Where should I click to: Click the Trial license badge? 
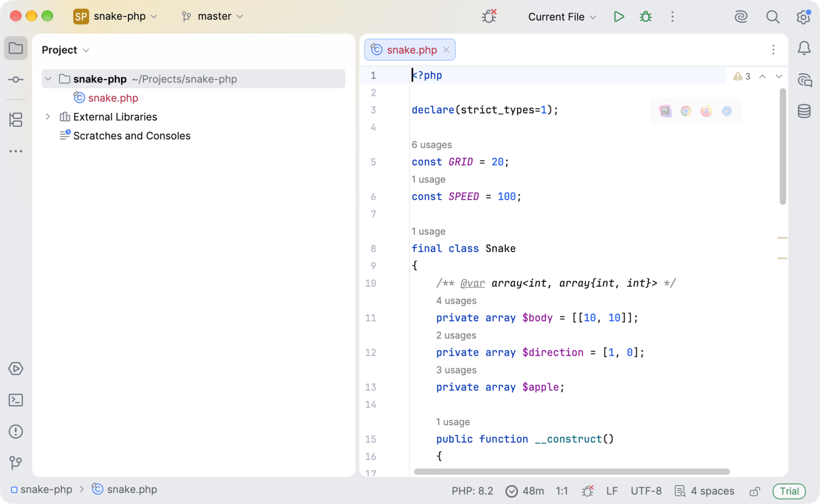789,491
